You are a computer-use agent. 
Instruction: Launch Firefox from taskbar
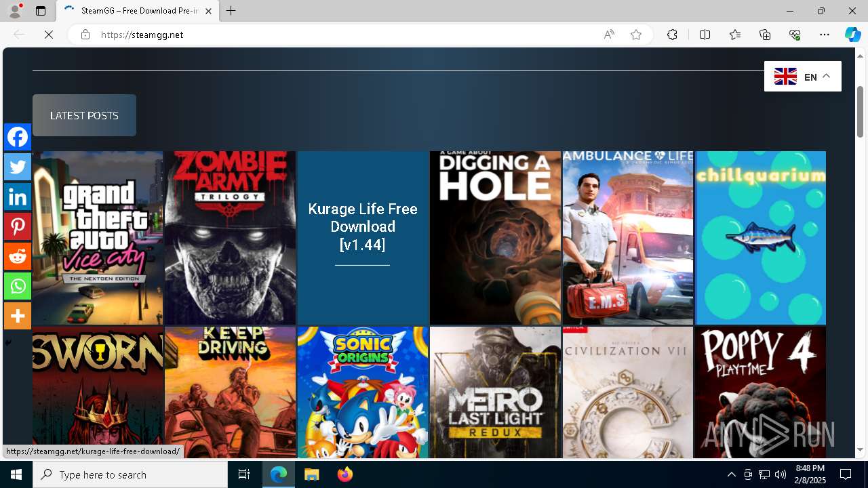344,474
